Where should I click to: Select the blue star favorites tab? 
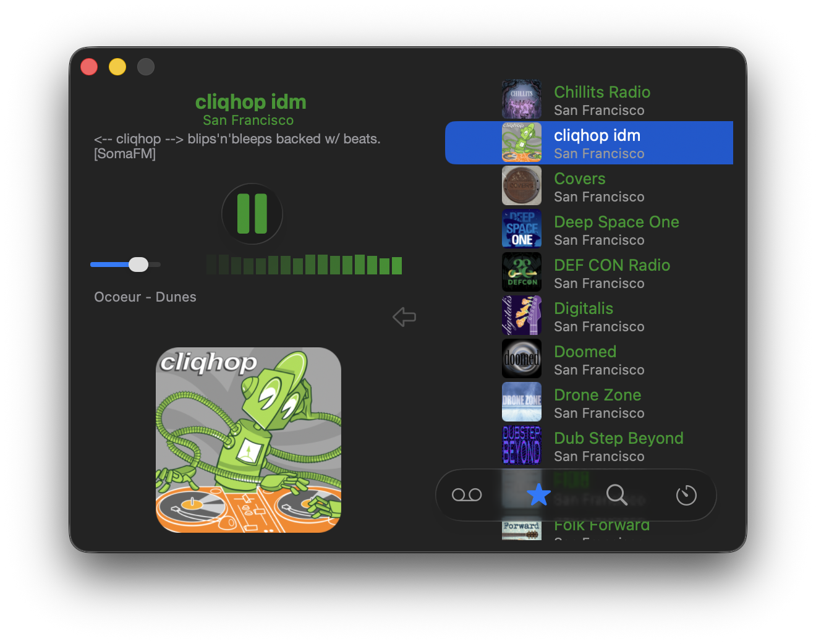[x=538, y=495]
